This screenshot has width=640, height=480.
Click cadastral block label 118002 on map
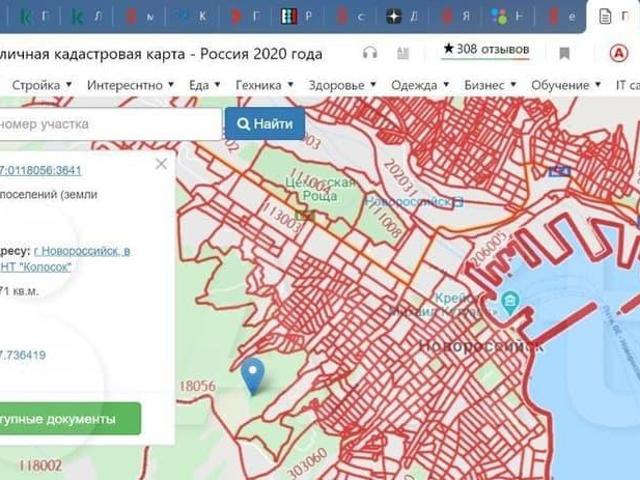tap(40, 465)
